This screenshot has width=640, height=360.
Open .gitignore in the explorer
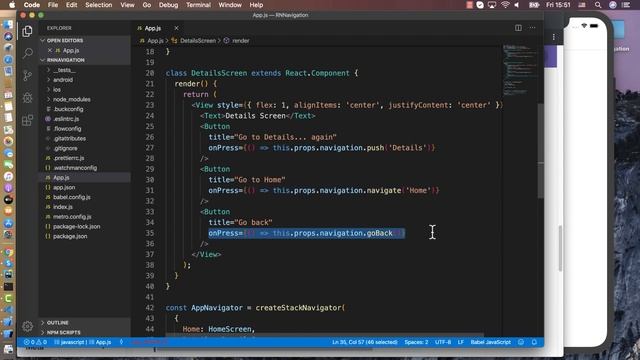65,149
